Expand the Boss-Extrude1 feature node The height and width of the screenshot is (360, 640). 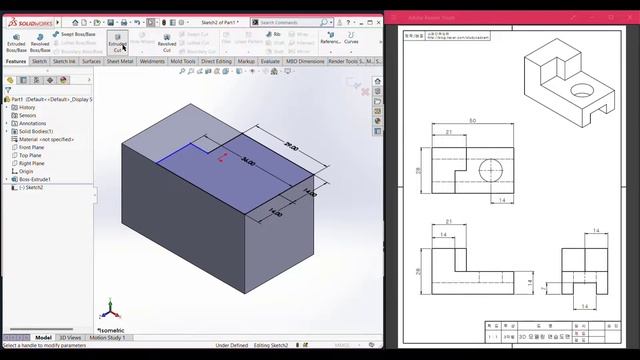pyautogui.click(x=7, y=179)
